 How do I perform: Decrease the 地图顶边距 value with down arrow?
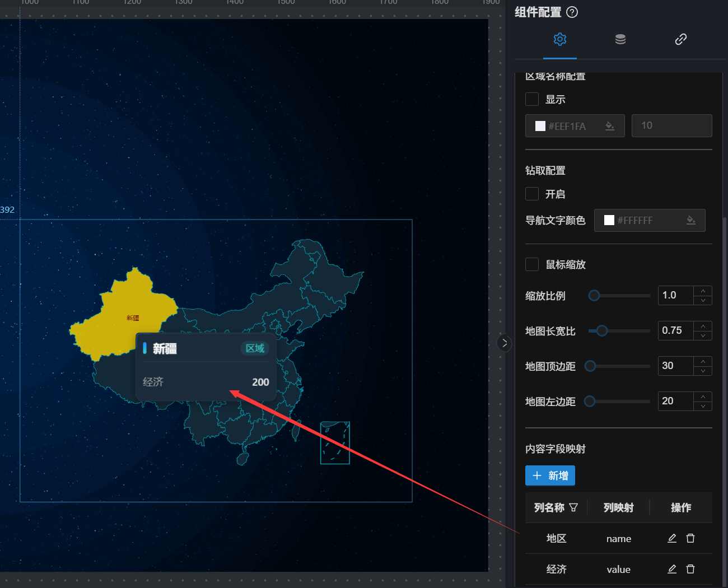point(703,371)
